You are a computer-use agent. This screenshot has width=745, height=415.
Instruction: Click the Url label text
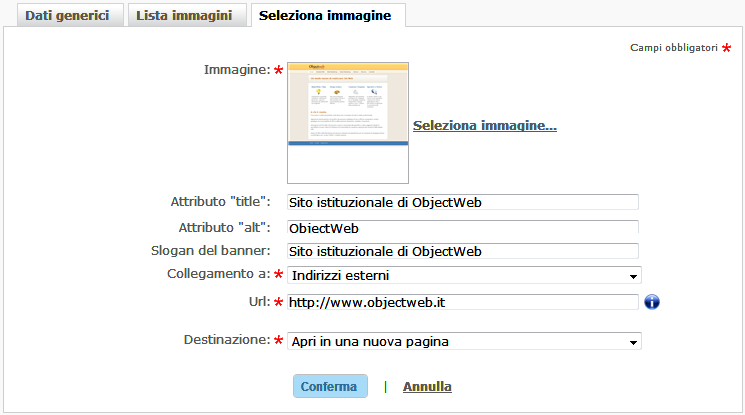[258, 301]
